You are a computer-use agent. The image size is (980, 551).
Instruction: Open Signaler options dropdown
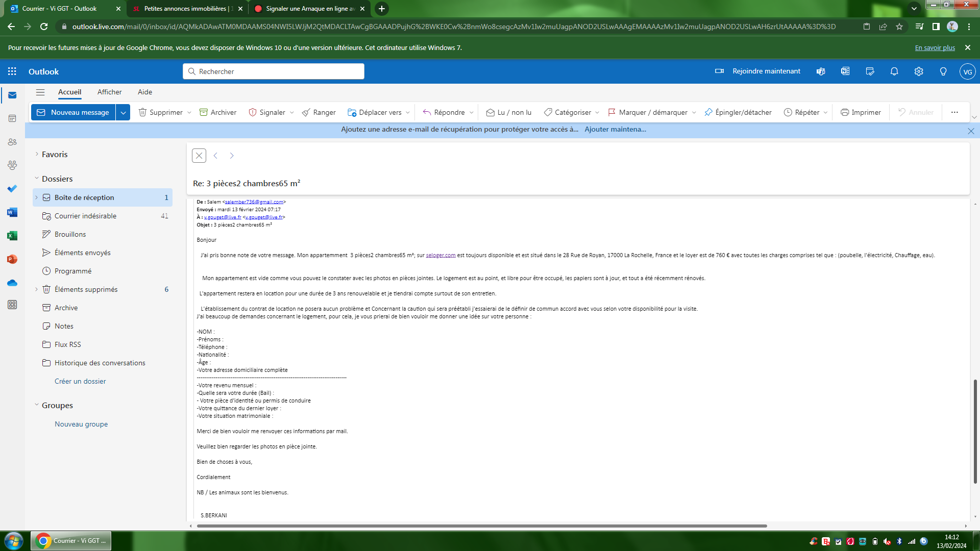click(292, 112)
